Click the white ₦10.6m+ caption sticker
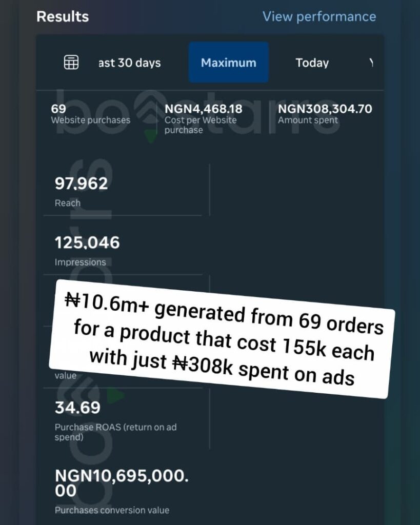The image size is (420, 525). [x=222, y=339]
